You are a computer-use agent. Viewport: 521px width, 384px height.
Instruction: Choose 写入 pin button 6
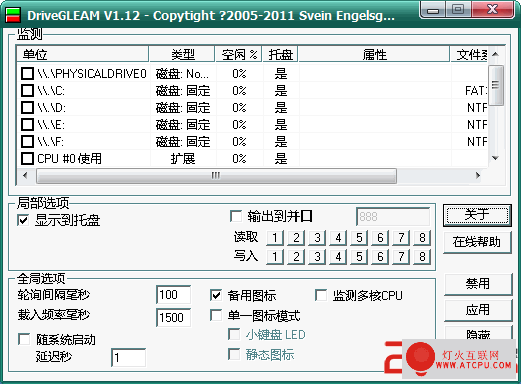tap(380, 257)
